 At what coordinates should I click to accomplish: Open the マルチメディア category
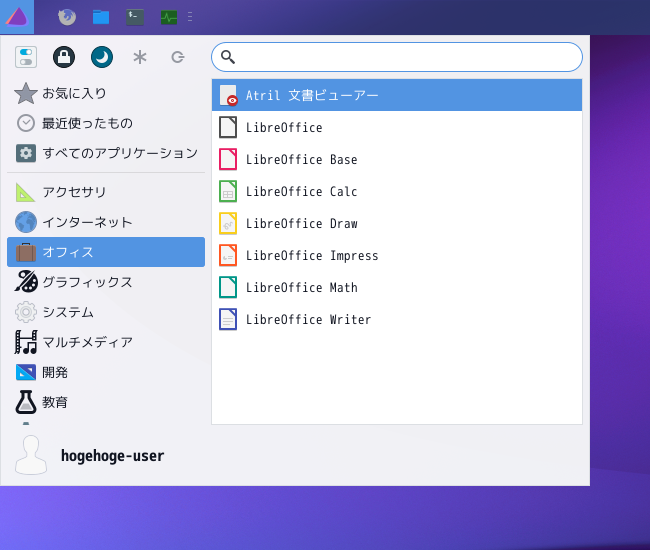coord(106,342)
